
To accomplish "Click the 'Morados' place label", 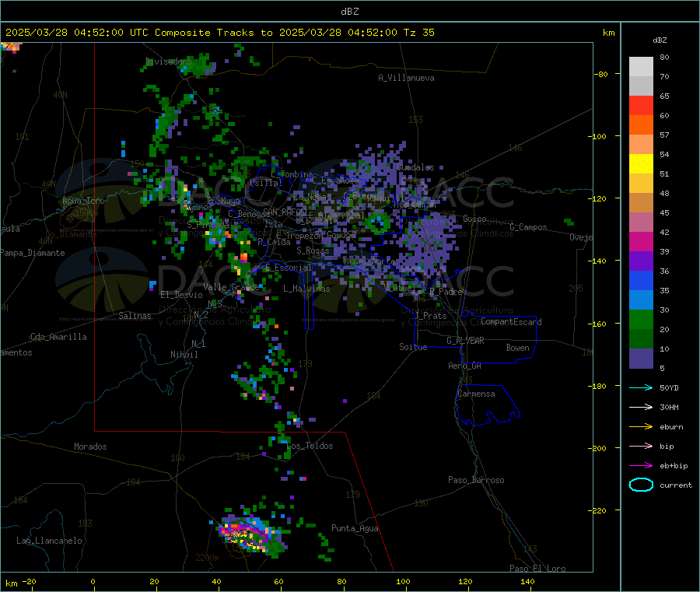I will point(90,447).
